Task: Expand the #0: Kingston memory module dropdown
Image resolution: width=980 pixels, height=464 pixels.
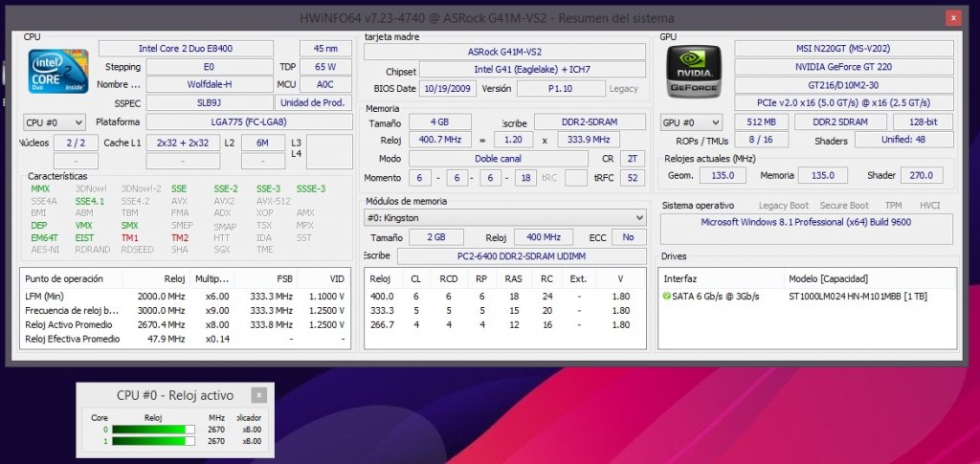Action: click(x=505, y=217)
